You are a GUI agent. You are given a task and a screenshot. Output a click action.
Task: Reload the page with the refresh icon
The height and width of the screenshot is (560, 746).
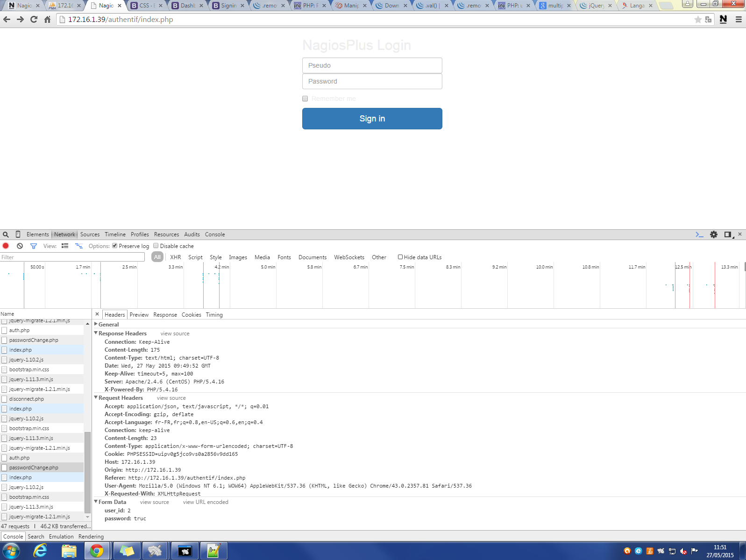point(34,20)
